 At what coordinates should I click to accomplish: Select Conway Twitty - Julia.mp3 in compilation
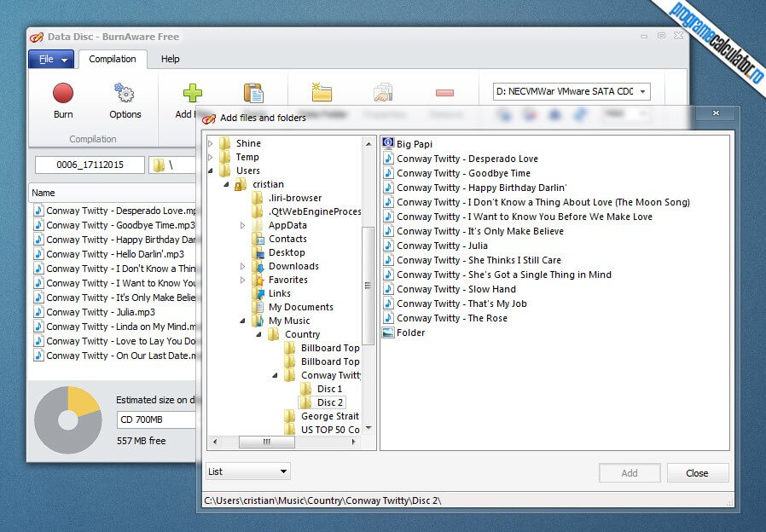(x=100, y=312)
